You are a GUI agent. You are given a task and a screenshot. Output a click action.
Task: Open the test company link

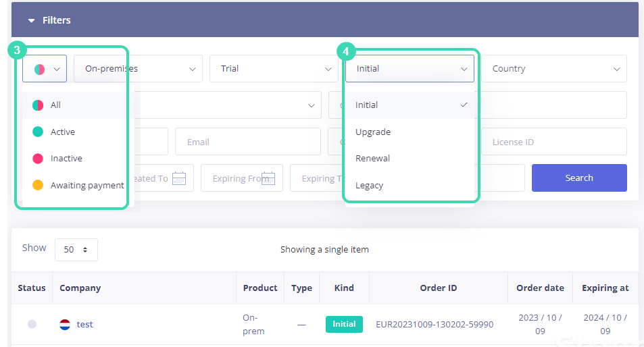point(84,325)
